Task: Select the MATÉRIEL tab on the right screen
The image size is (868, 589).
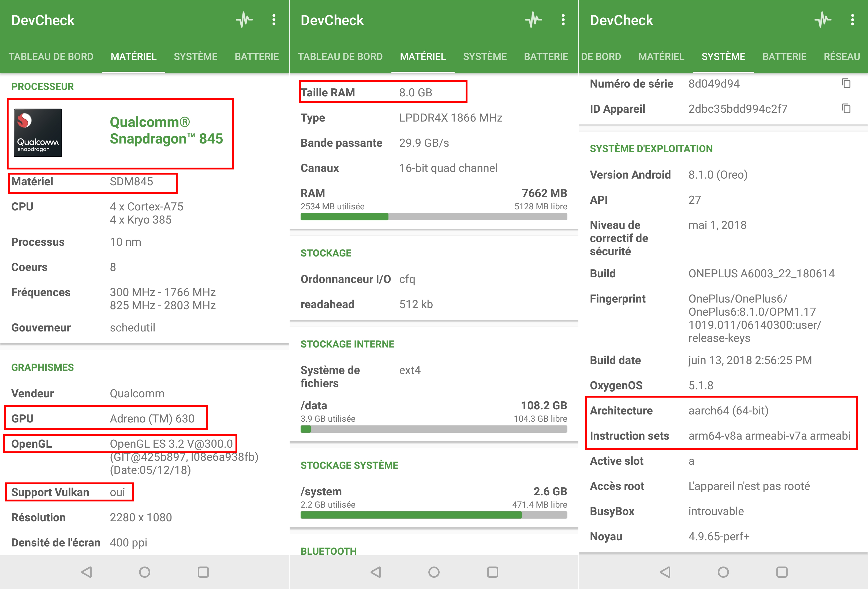Action: tap(661, 56)
